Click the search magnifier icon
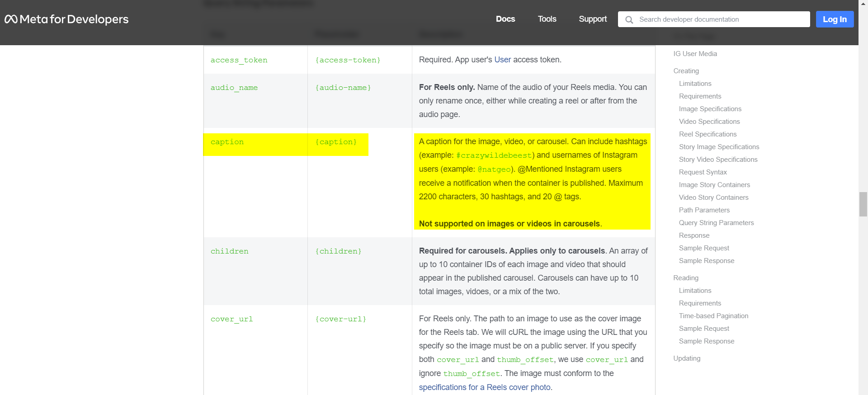Screen dimensions: 868x395 click(x=629, y=19)
